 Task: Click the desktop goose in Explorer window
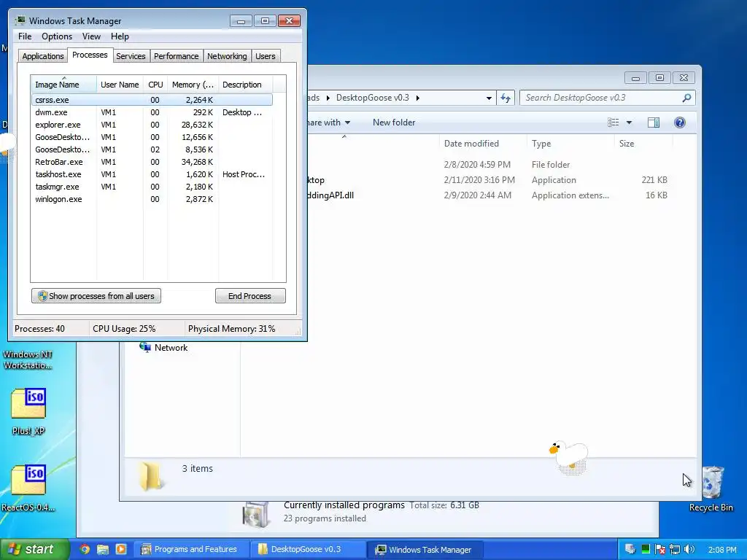[x=569, y=457]
